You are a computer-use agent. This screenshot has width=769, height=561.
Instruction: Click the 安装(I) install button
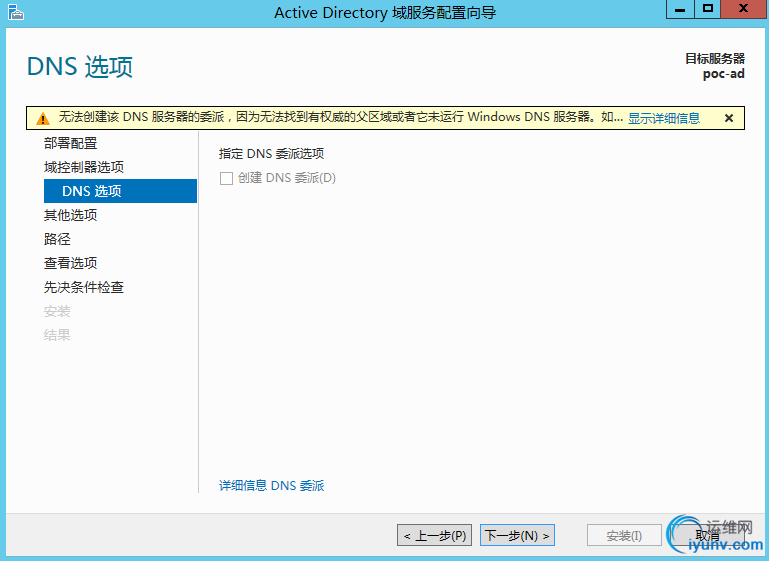[x=624, y=535]
